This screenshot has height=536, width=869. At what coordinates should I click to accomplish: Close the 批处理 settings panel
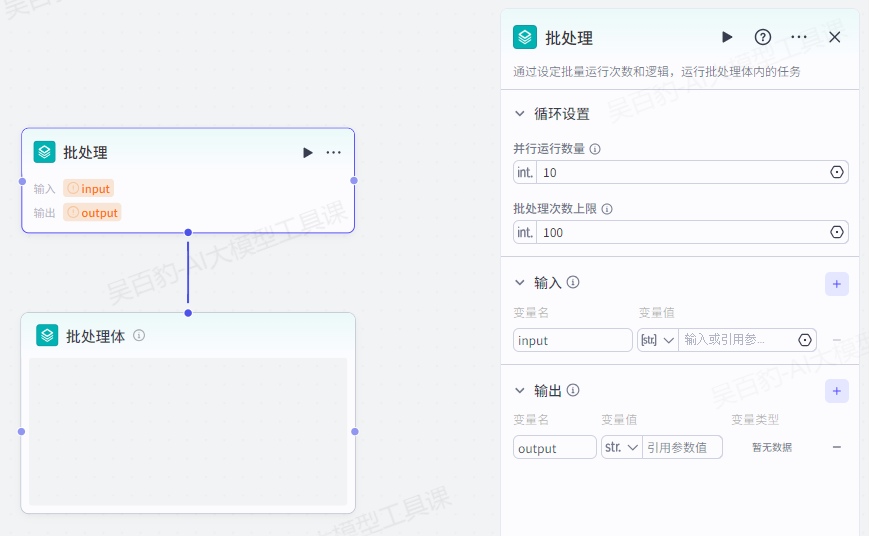pyautogui.click(x=835, y=37)
